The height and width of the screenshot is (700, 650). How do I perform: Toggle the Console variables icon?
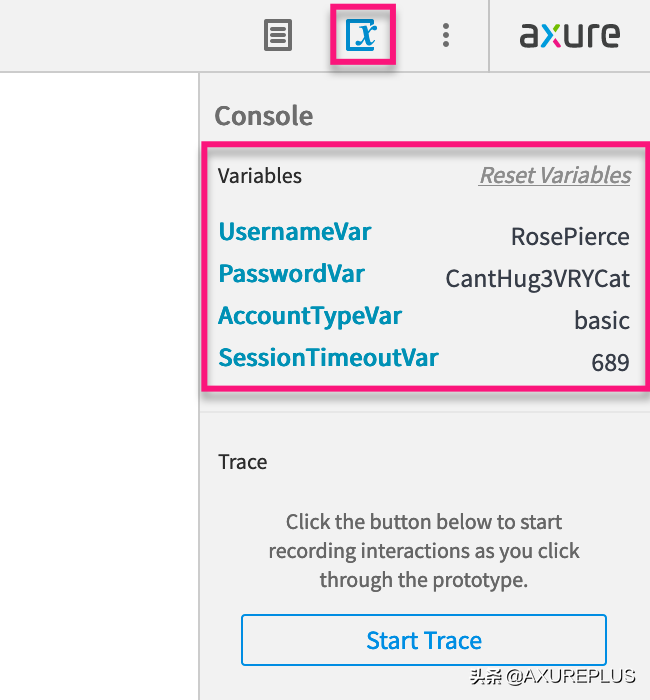pos(361,36)
